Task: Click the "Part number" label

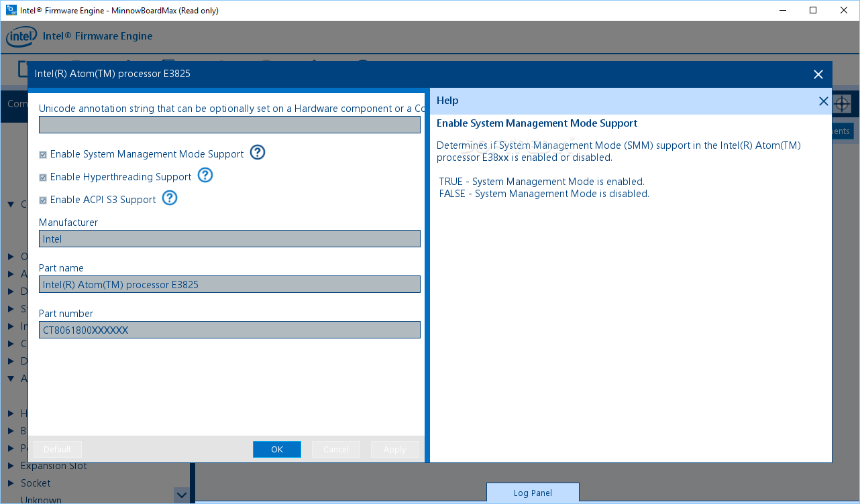Action: 66,314
